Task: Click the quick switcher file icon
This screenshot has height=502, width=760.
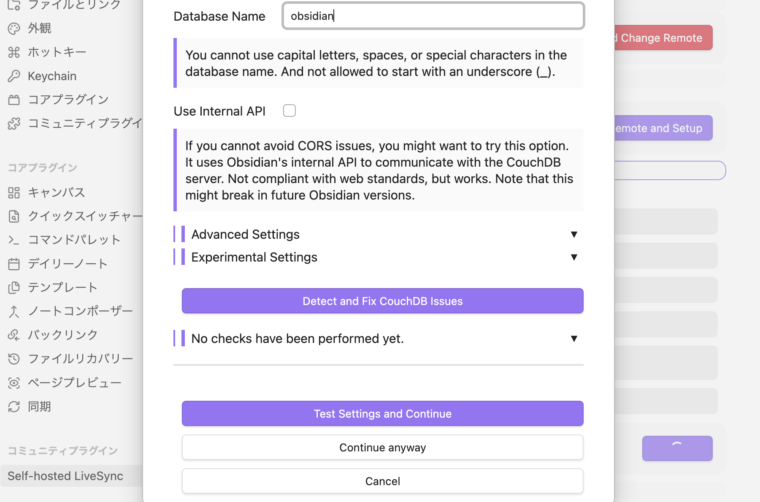Action: (14, 216)
